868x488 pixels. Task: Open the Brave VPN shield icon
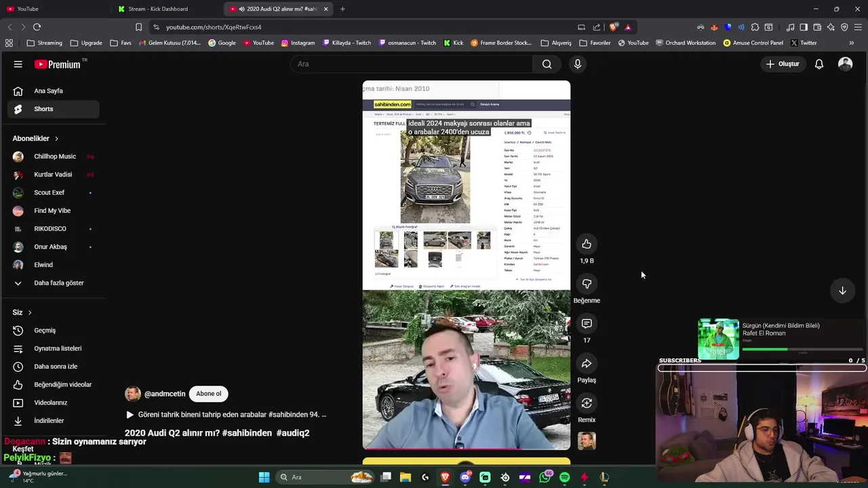point(844,27)
